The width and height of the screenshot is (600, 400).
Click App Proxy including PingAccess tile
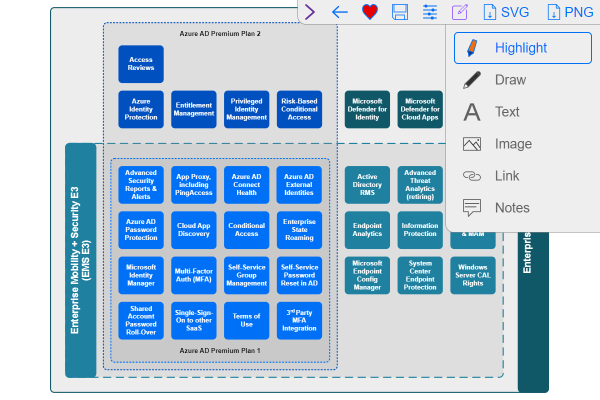[194, 185]
